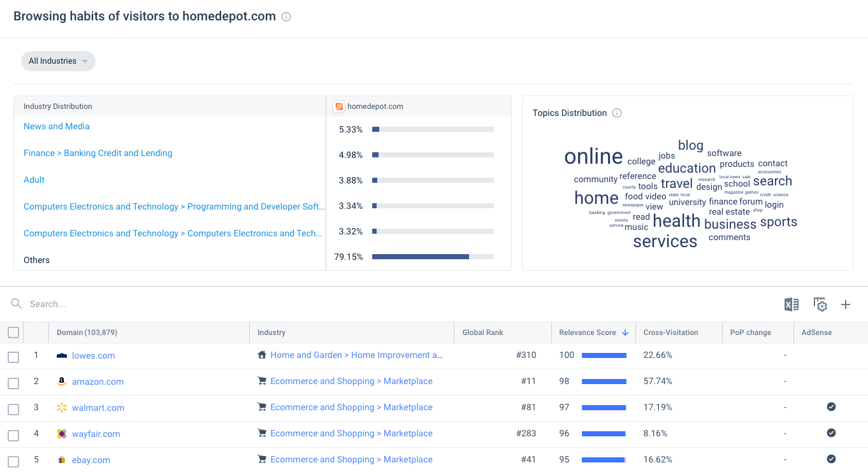Check the walmart.com row checkbox

(13, 410)
